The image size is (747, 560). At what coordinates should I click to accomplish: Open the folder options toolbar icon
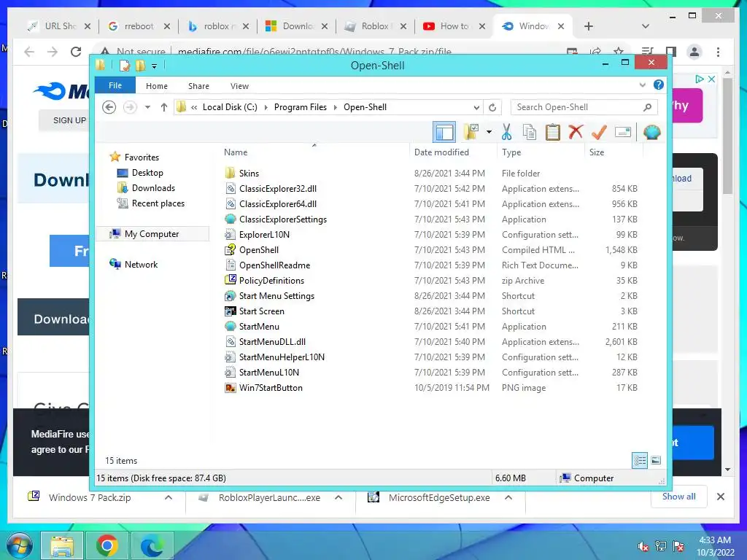coord(471,132)
